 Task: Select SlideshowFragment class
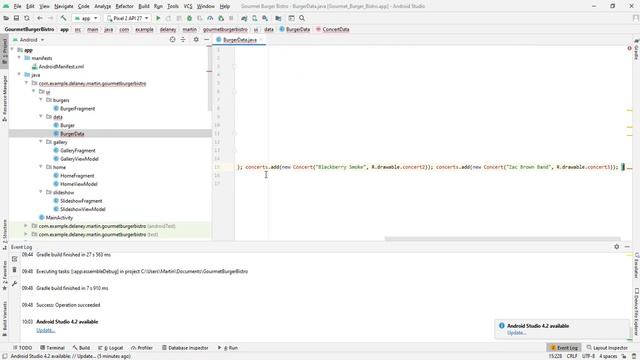point(81,201)
